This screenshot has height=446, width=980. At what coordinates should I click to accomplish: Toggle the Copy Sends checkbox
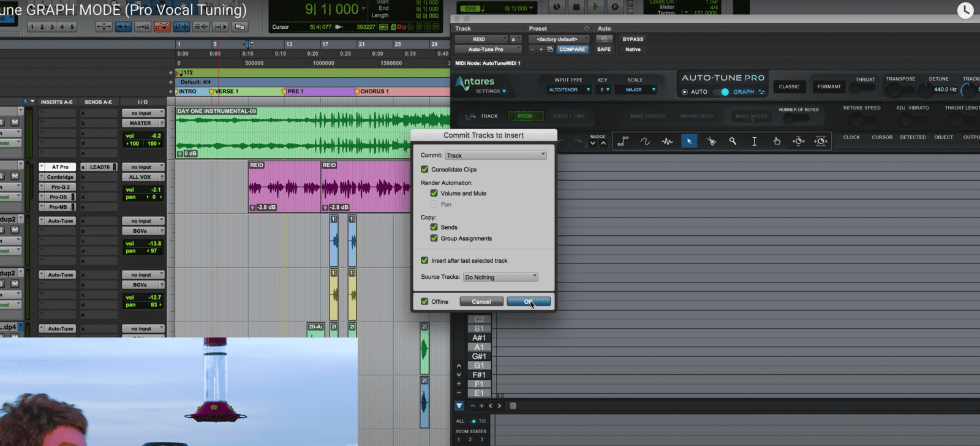pos(434,227)
